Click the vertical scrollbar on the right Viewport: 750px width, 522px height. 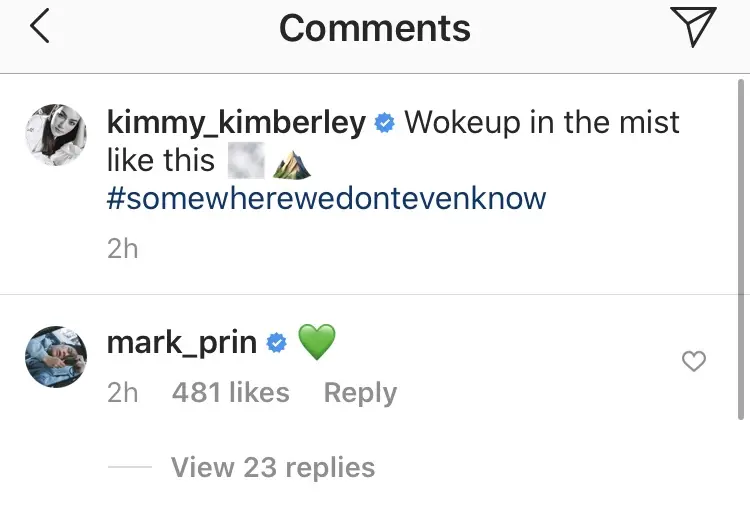740,250
